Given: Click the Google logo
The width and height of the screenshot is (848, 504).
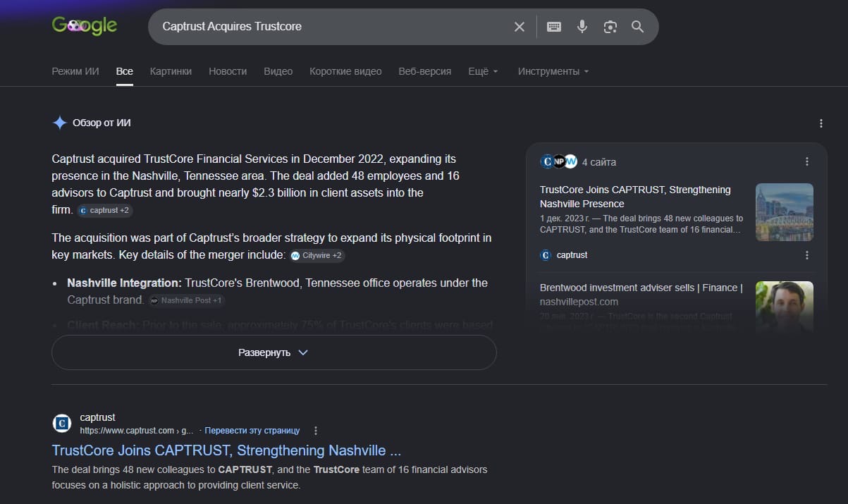Looking at the screenshot, I should pos(85,26).
